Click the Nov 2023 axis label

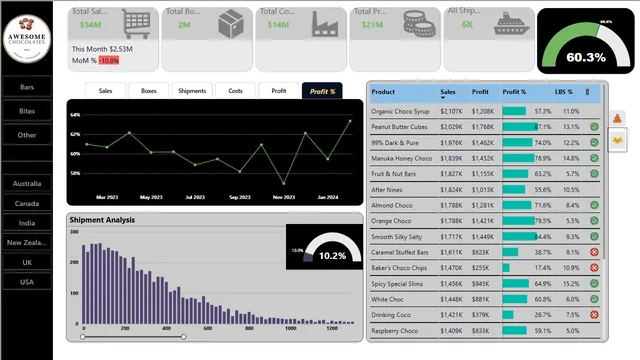284,197
